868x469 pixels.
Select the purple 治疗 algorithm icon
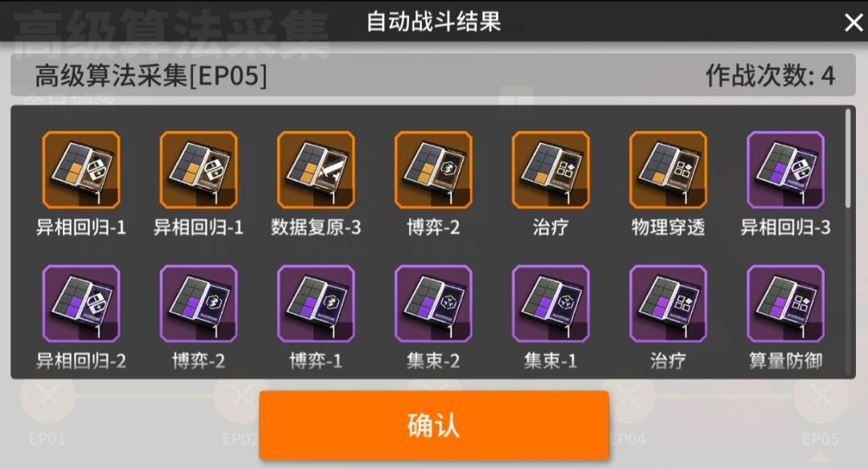click(668, 304)
